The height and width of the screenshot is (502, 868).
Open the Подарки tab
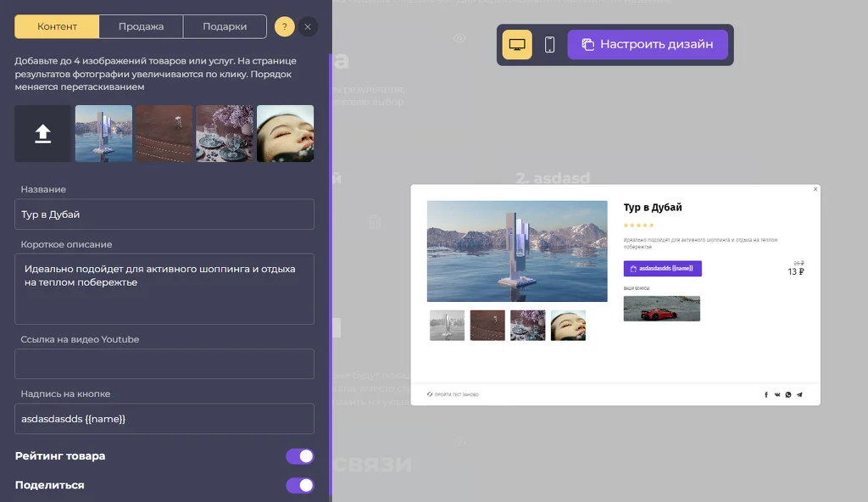pyautogui.click(x=225, y=26)
